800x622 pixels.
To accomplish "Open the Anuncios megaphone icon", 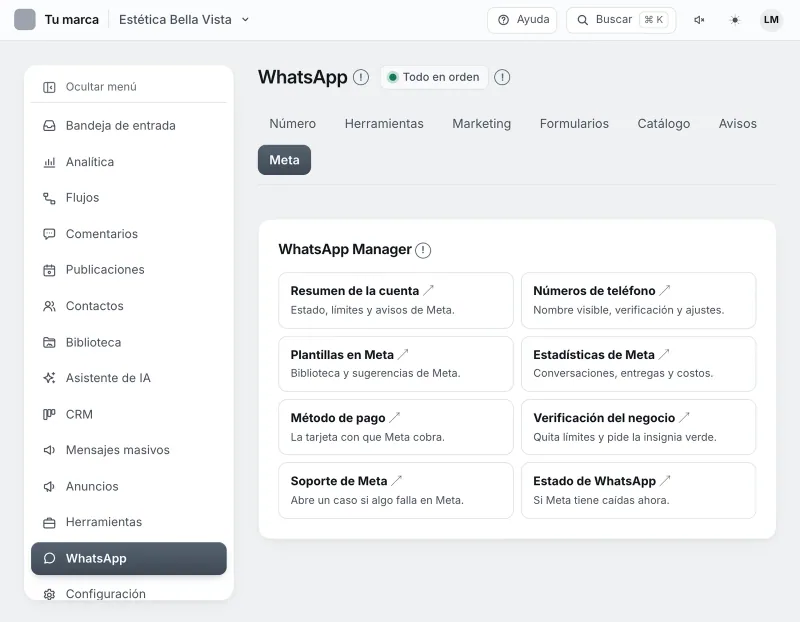I will 49,487.
